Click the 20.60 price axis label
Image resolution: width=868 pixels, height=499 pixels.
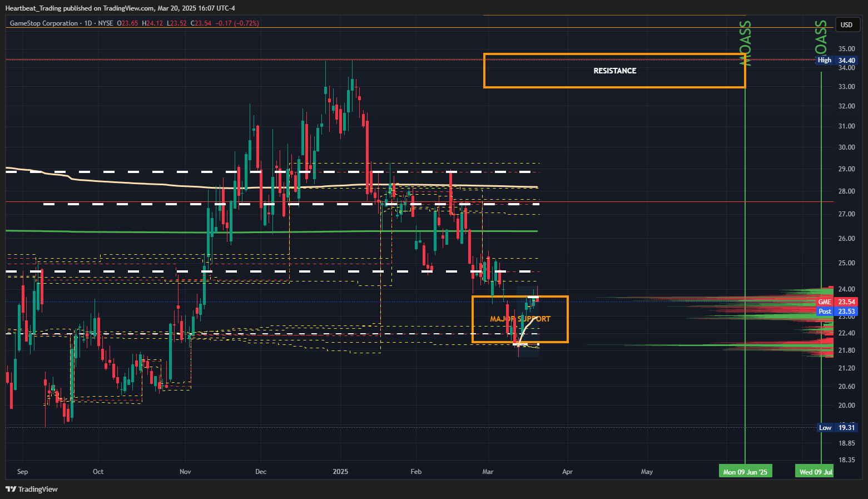click(847, 387)
